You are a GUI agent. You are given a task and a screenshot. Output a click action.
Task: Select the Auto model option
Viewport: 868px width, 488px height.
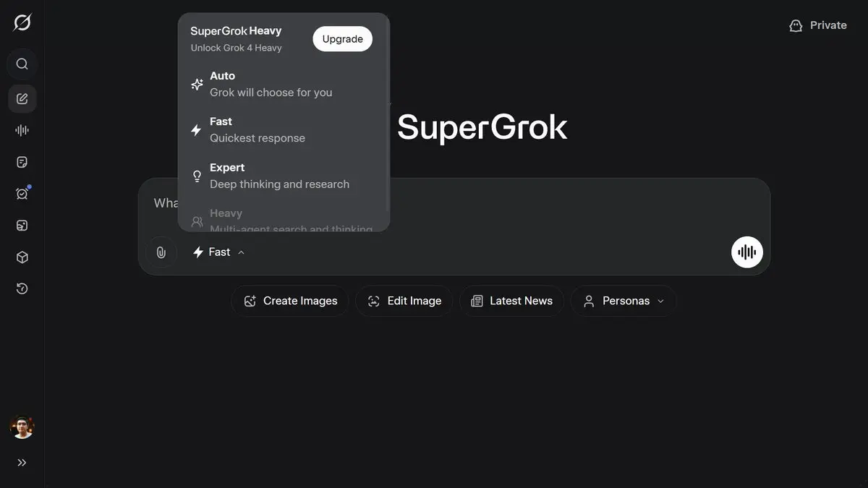283,84
